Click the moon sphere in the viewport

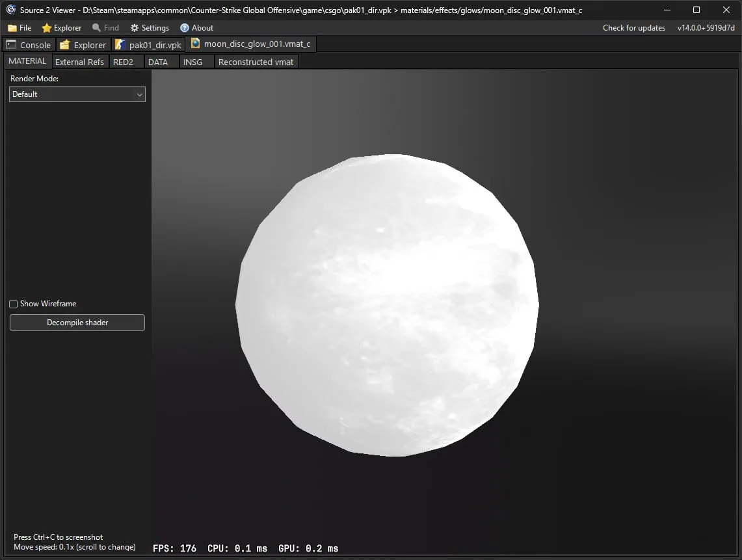(x=387, y=305)
